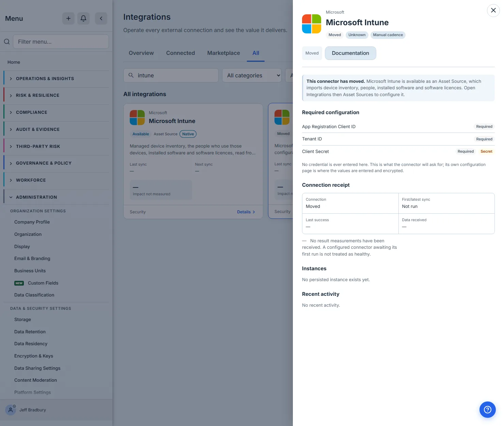Open notifications bell icon
504x426 pixels.
pos(83,18)
